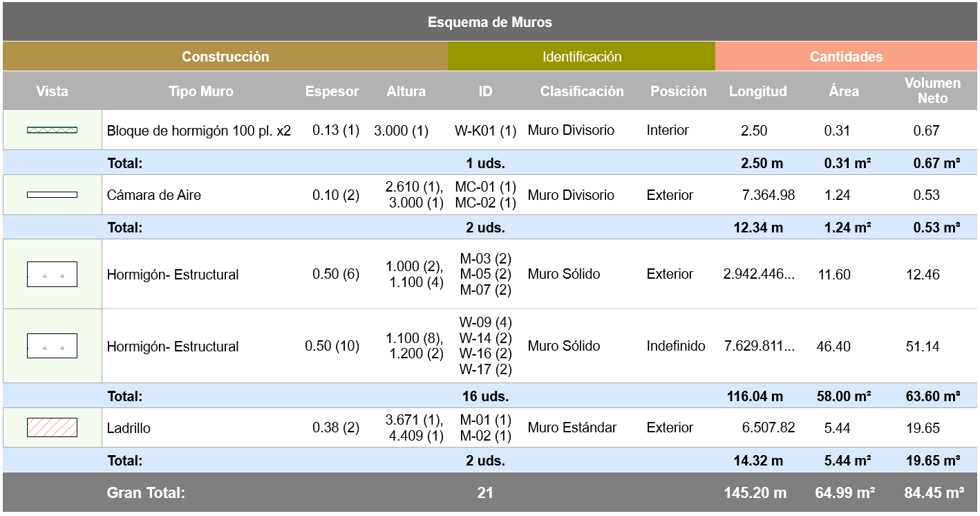
Task: Select the Construcción section header
Action: (x=225, y=56)
